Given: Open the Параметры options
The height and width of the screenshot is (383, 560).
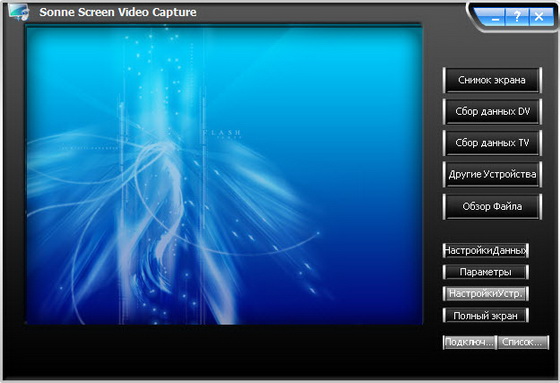Looking at the screenshot, I should point(486,272).
